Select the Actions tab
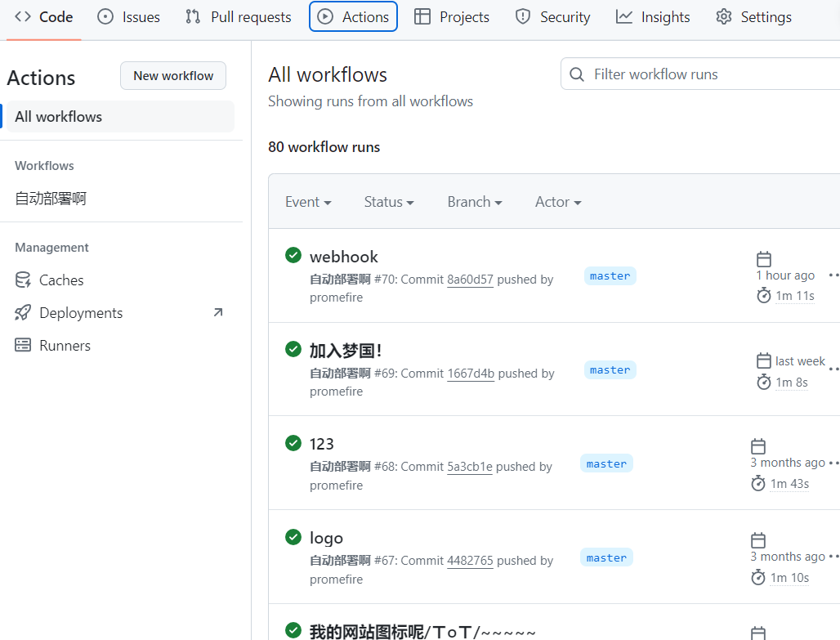 coord(353,16)
